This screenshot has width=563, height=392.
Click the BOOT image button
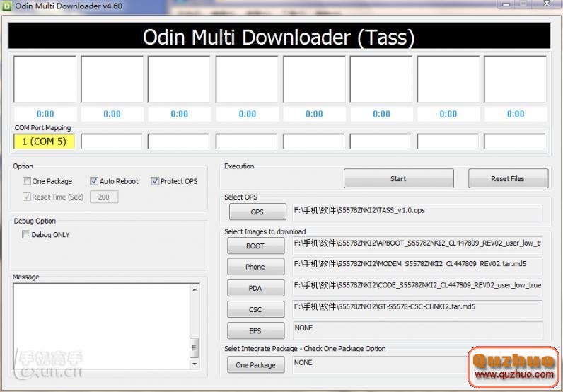click(x=255, y=246)
